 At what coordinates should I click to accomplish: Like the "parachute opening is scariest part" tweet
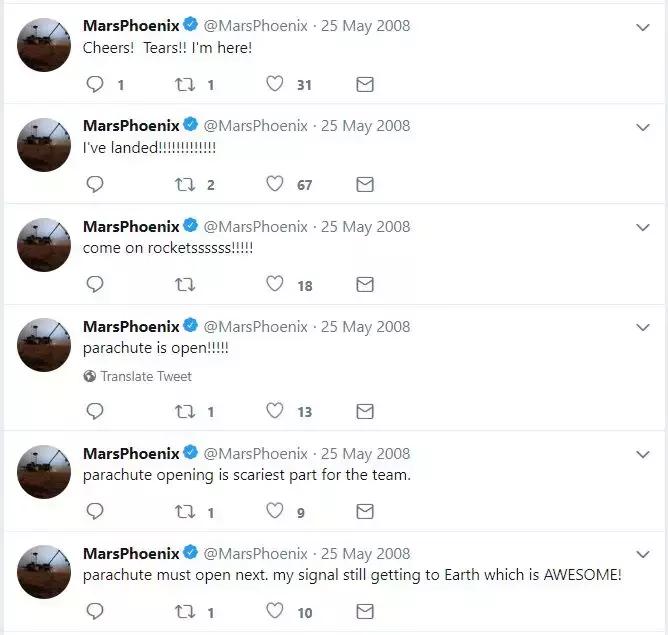click(275, 511)
